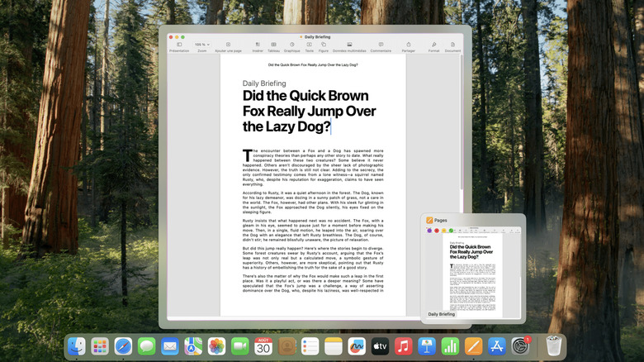The width and height of the screenshot is (644, 362).
Task: Launch Numbers from the Dock
Action: tap(450, 346)
